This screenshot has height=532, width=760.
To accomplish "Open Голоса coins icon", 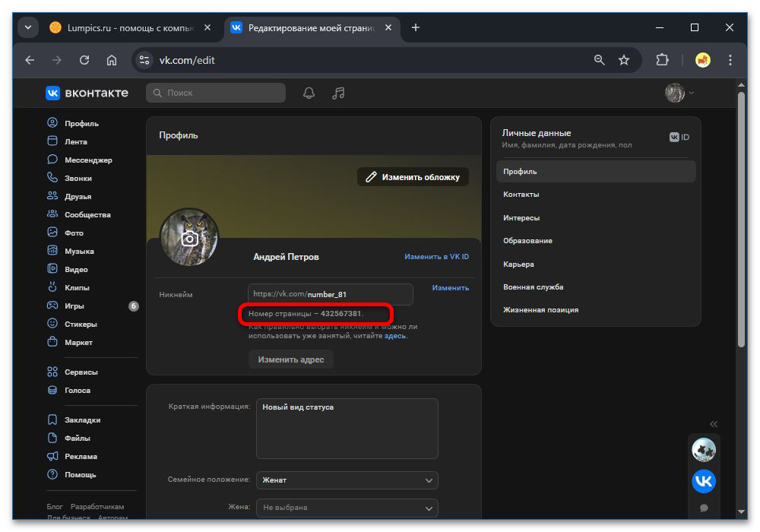I will pos(52,390).
